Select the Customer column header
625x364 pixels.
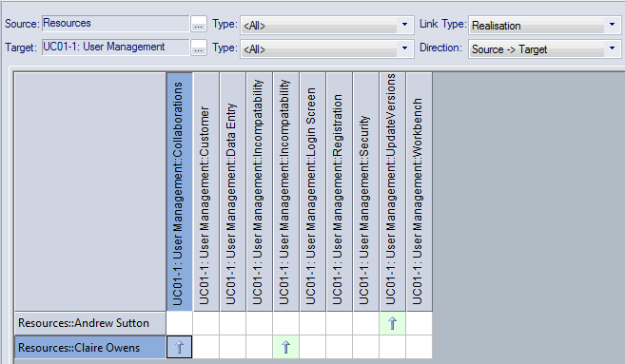[x=206, y=192]
